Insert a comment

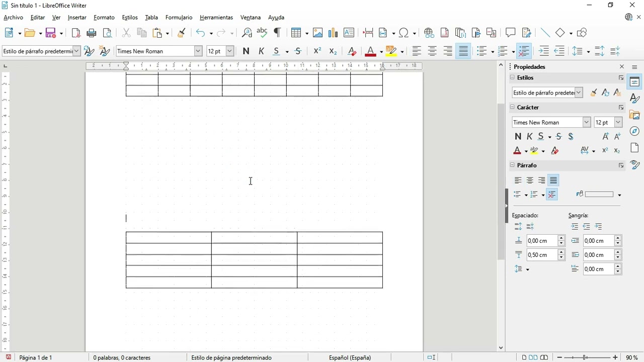click(x=511, y=33)
